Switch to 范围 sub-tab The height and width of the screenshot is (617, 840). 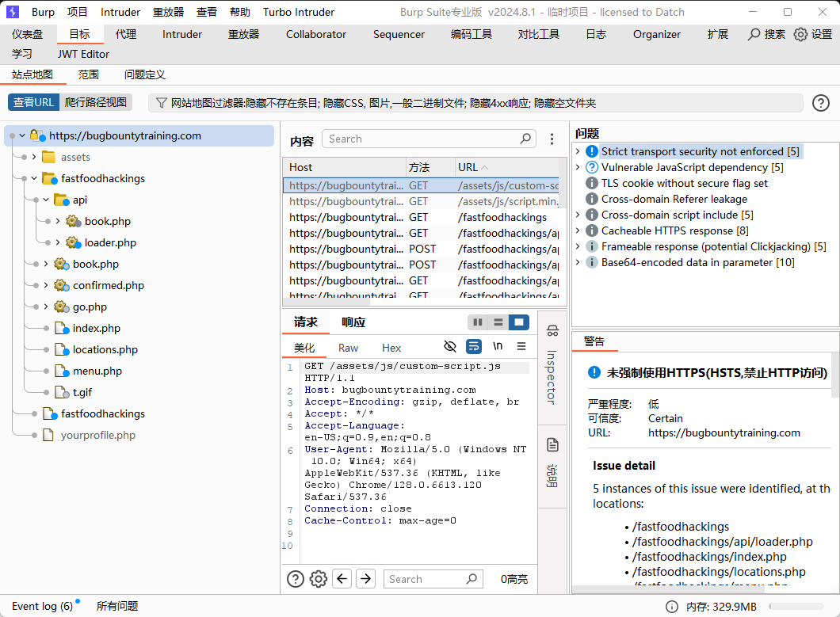[x=89, y=74]
